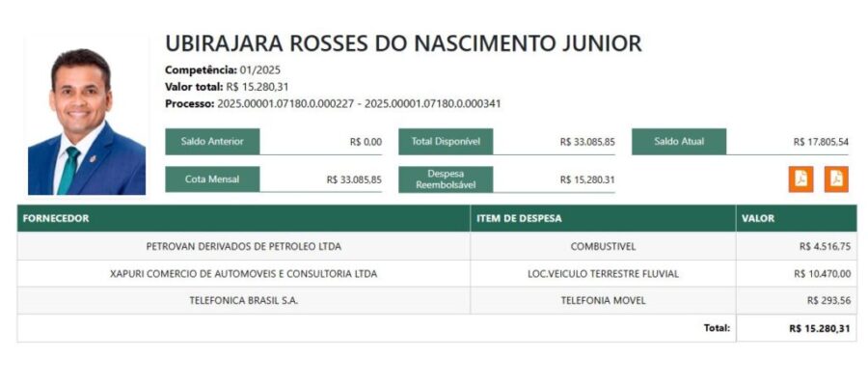Click the Total Disponível green label
The height and width of the screenshot is (386, 868).
pos(446,142)
